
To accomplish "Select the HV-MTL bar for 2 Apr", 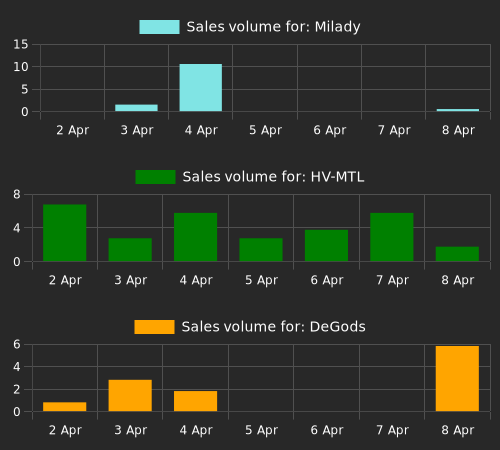I will [x=65, y=233].
